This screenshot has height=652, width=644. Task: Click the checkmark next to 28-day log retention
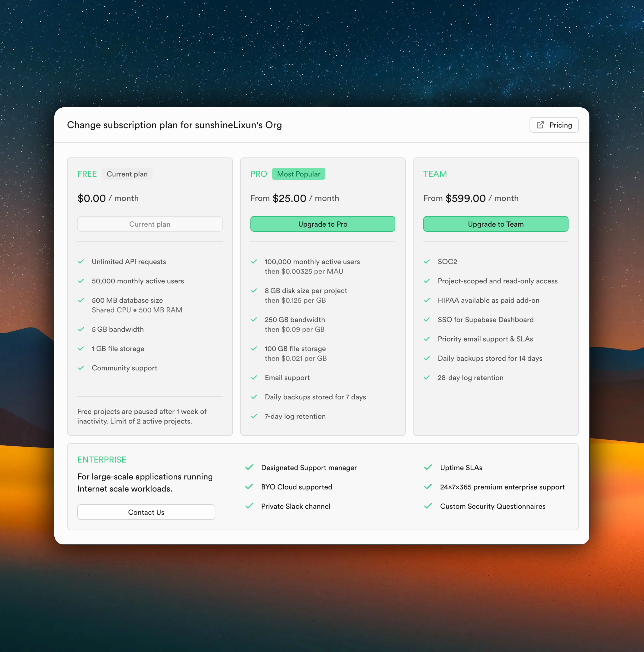pos(427,378)
